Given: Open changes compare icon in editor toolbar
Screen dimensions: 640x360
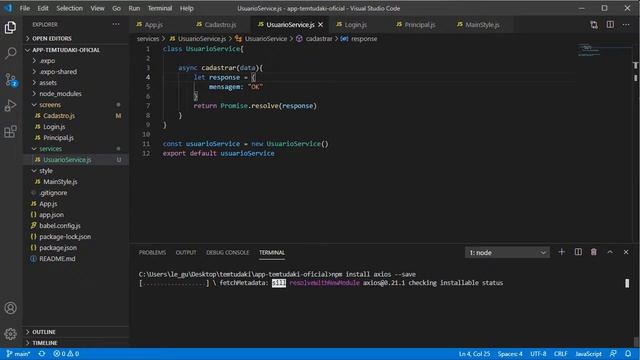Looking at the screenshot, I should tap(594, 25).
